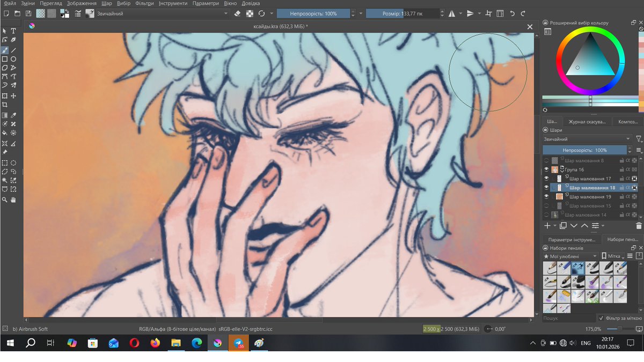Screen dimensions: 644x362
Task: Switch to the Набори пензлів tab
Action: pos(621,240)
